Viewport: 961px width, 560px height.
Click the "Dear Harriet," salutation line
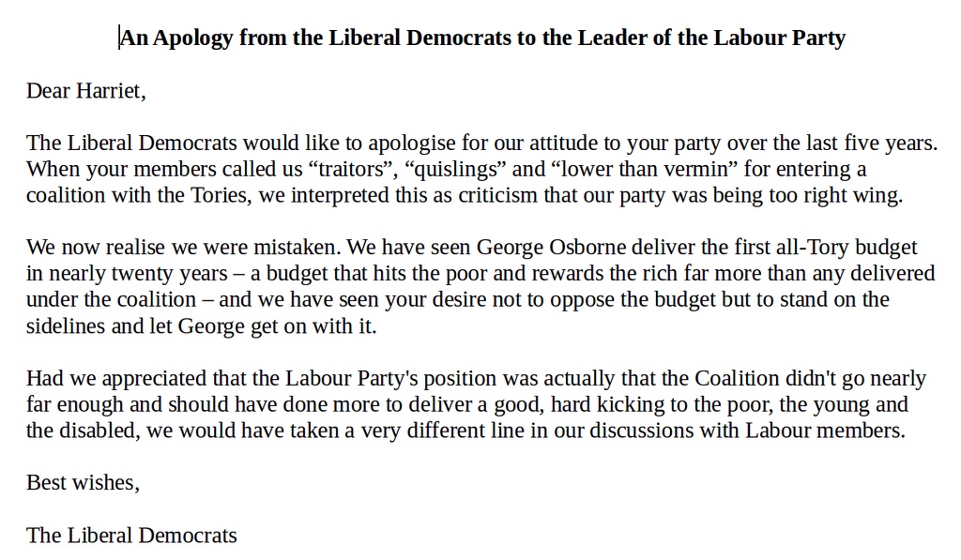click(86, 91)
